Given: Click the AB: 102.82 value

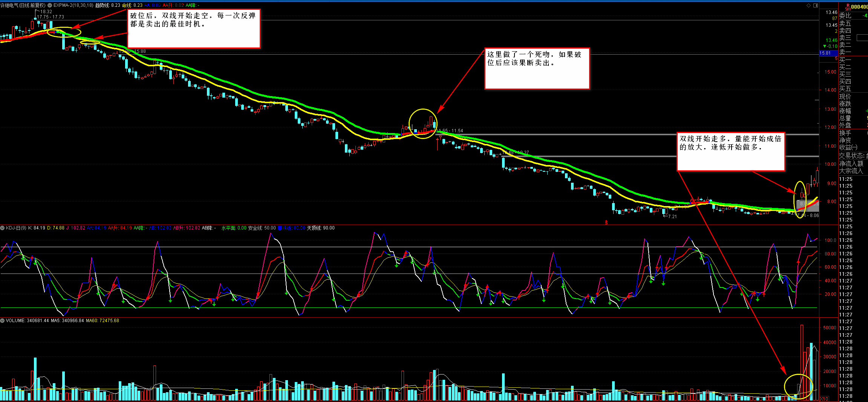Looking at the screenshot, I should point(160,228).
